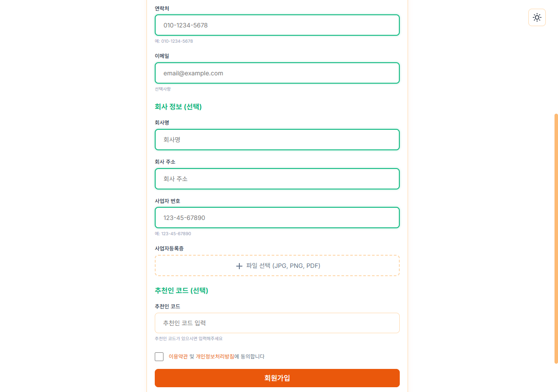Open the 개인정보처리방침 link
This screenshot has height=392, width=558.
[x=214, y=356]
